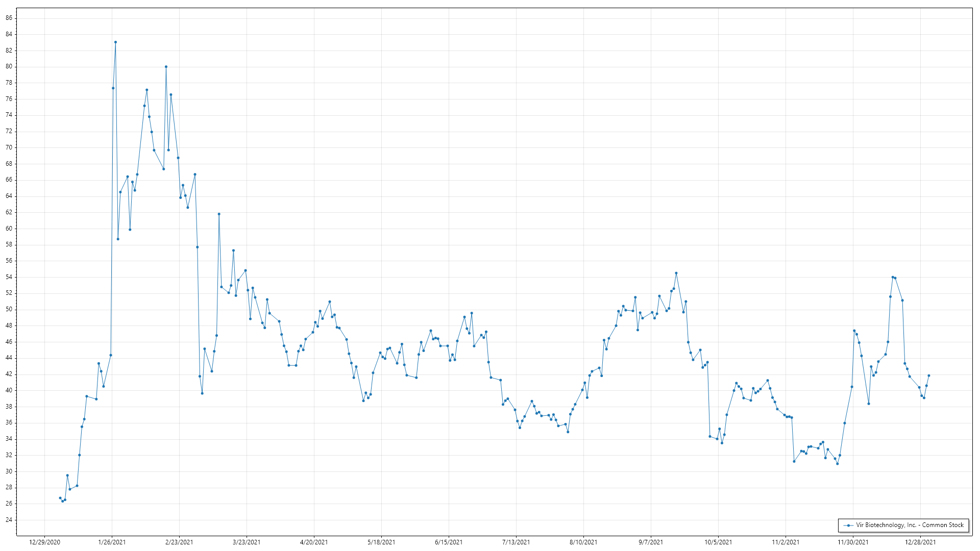Select the September peak point near 54.5
Screen dimensions: 980x551
tap(676, 273)
